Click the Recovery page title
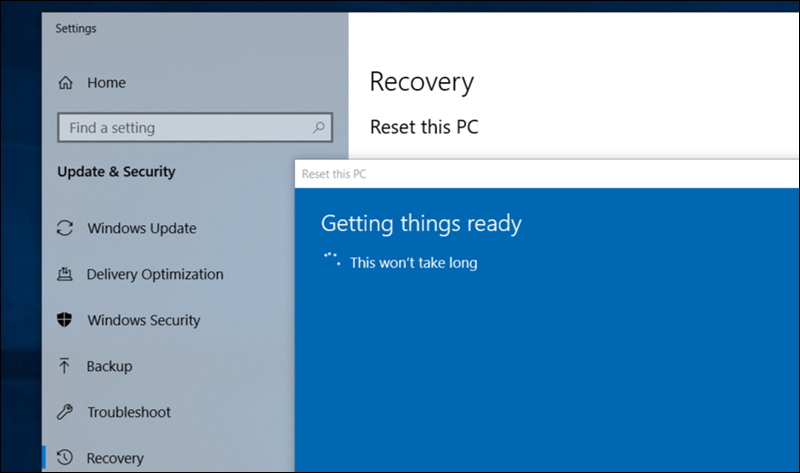Viewport: 800px width, 473px height. 421,82
